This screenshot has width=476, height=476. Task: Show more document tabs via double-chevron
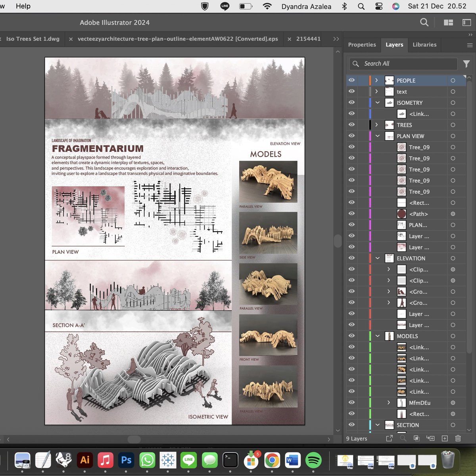point(336,39)
